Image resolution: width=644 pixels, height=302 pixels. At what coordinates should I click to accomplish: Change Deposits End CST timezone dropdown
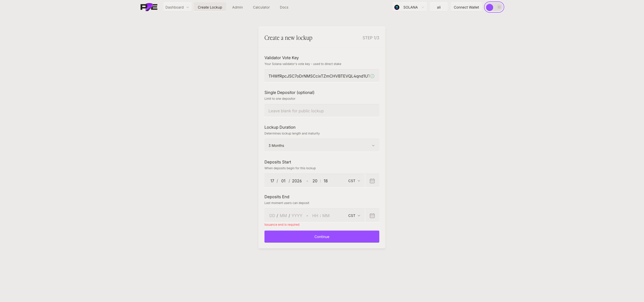354,216
